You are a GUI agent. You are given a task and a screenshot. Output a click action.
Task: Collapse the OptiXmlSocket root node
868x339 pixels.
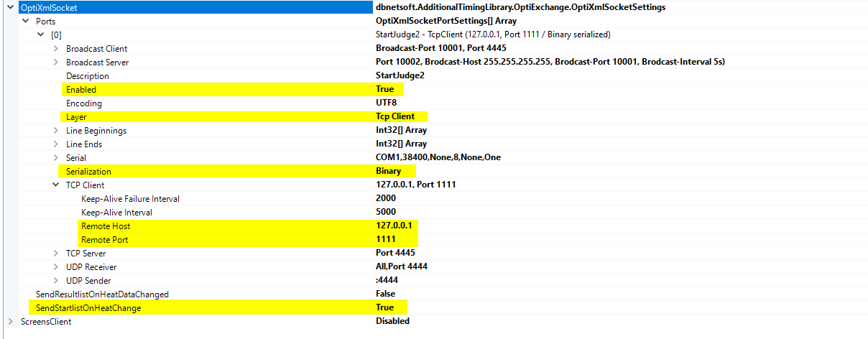click(10, 8)
